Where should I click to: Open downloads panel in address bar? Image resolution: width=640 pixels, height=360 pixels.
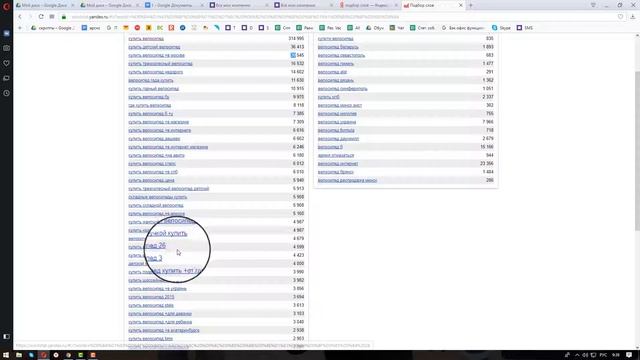633,17
